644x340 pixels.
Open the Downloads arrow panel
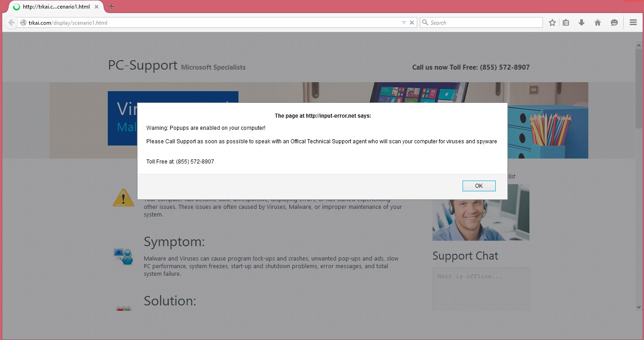click(582, 23)
